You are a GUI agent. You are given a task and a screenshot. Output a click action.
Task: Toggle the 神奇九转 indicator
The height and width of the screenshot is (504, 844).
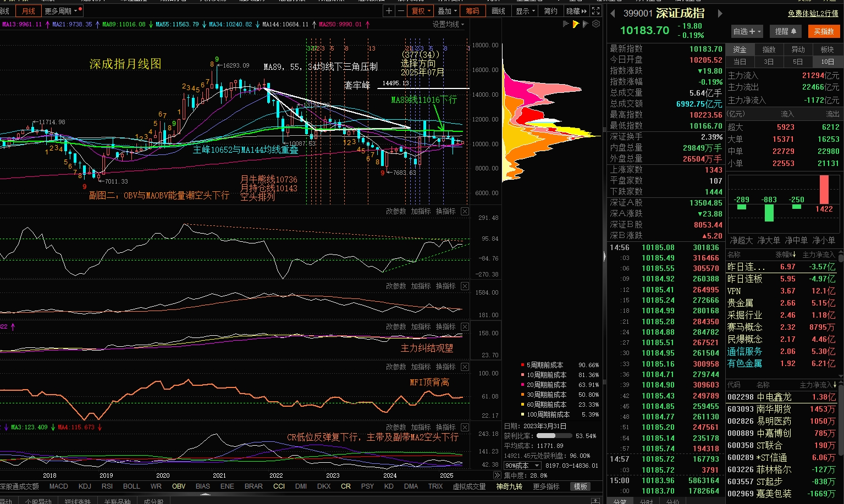[x=509, y=486]
